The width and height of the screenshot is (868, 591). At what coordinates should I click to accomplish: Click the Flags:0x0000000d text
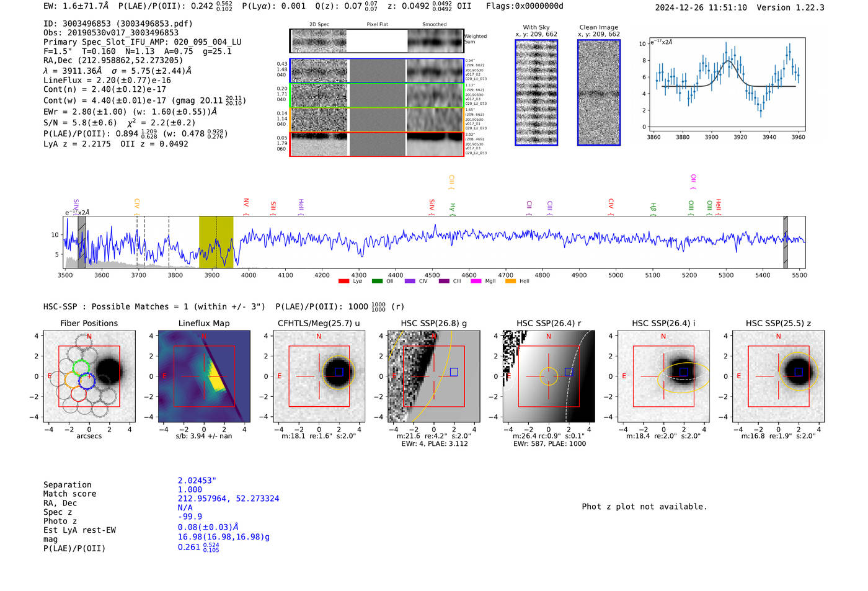coord(525,6)
